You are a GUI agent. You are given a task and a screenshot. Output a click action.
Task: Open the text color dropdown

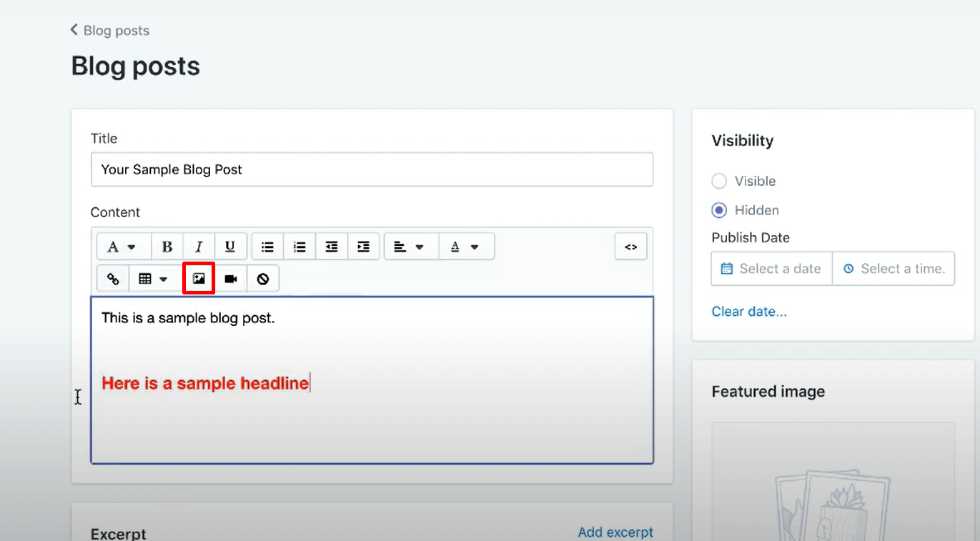(466, 247)
